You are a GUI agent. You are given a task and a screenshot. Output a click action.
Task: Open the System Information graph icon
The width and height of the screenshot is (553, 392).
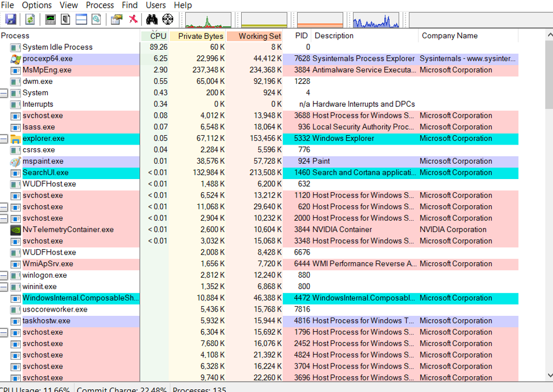[50, 19]
